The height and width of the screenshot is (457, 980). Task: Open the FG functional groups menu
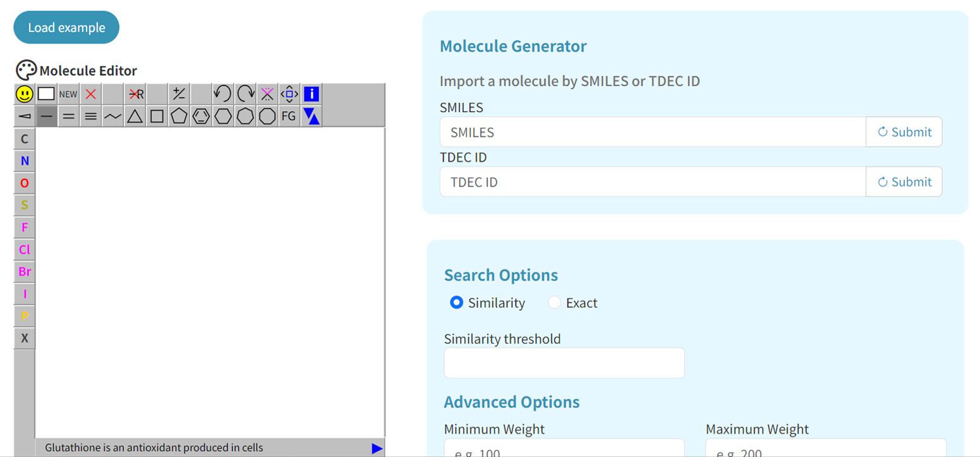[289, 116]
